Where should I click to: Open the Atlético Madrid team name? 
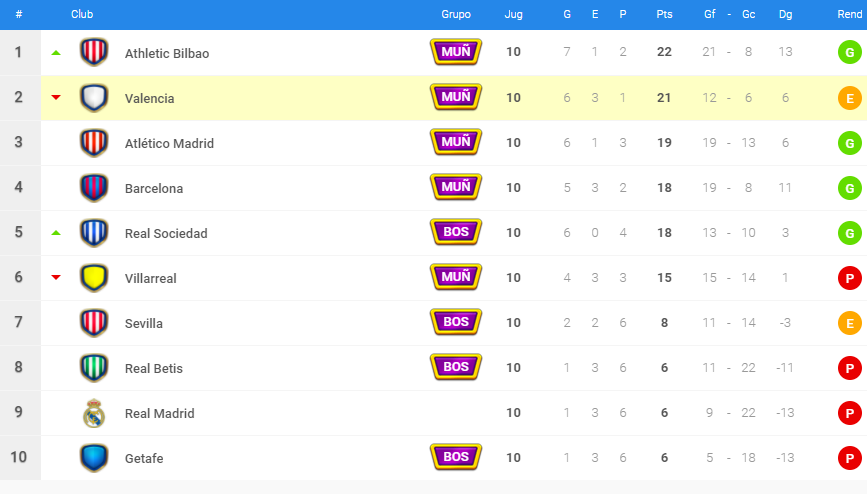169,144
